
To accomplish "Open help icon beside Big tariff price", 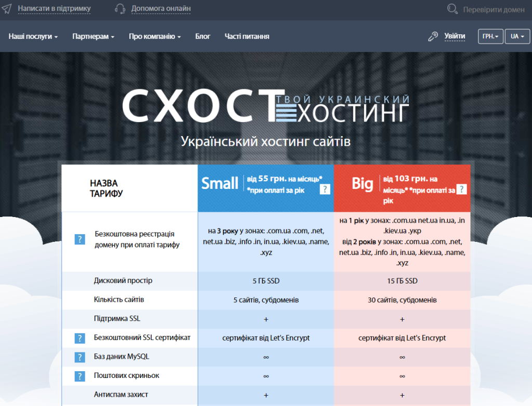I will (x=461, y=189).
